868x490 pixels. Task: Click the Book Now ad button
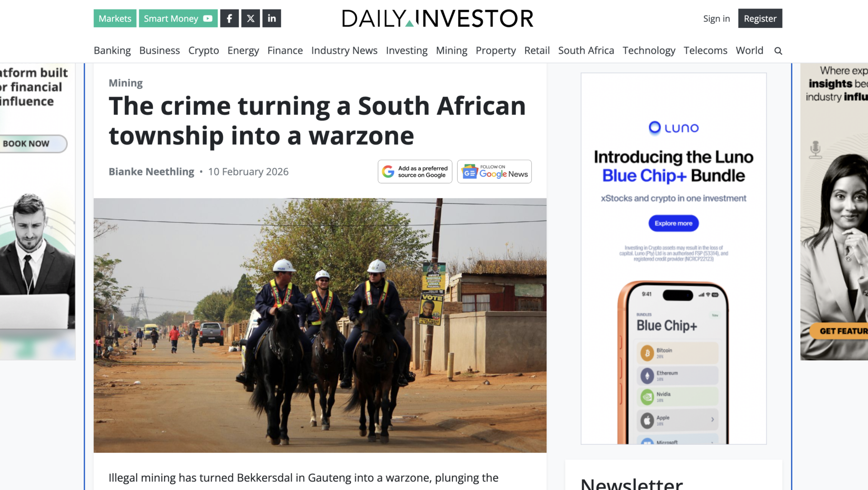tap(27, 144)
